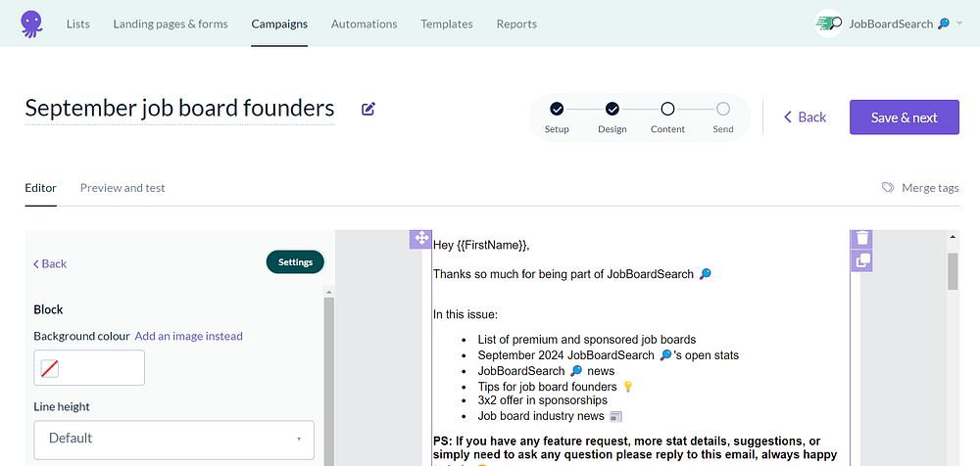980x466 pixels.
Task: Click the Merge tags tag icon
Action: [888, 187]
